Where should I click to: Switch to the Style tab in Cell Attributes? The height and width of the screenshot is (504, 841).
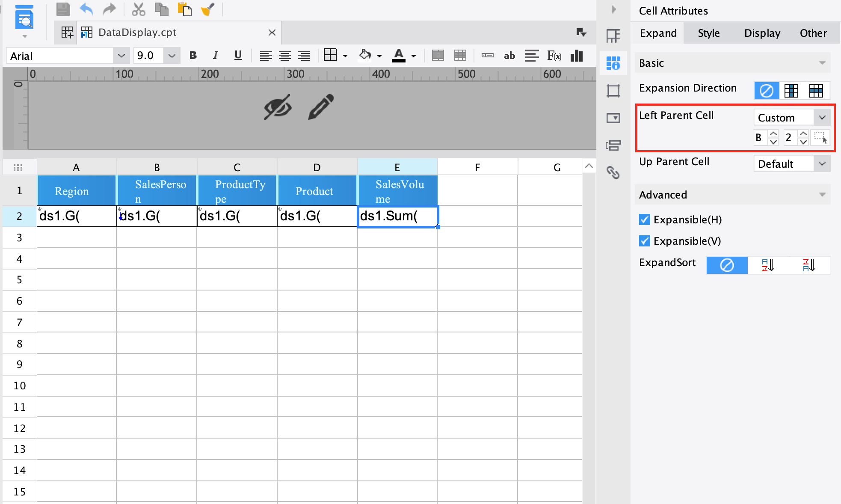pos(708,33)
